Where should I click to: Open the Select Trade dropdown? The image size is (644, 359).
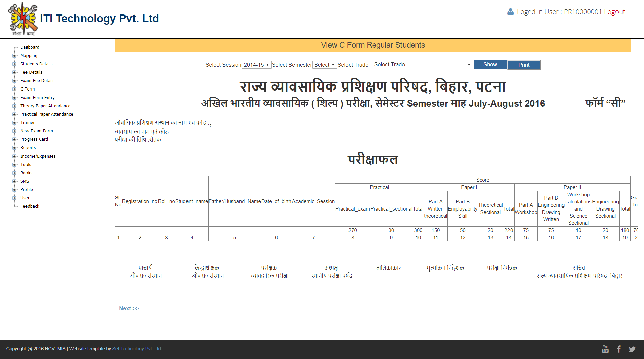tap(421, 65)
